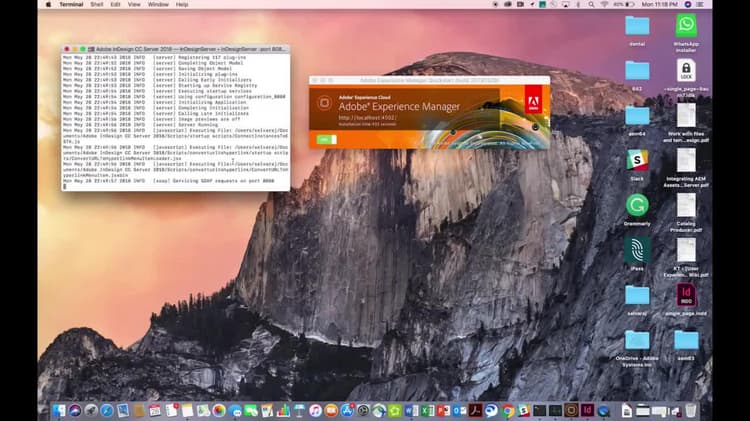Toggle the green ON switch in AEM Quickstart
Image resolution: width=750 pixels, height=421 pixels.
[327, 139]
